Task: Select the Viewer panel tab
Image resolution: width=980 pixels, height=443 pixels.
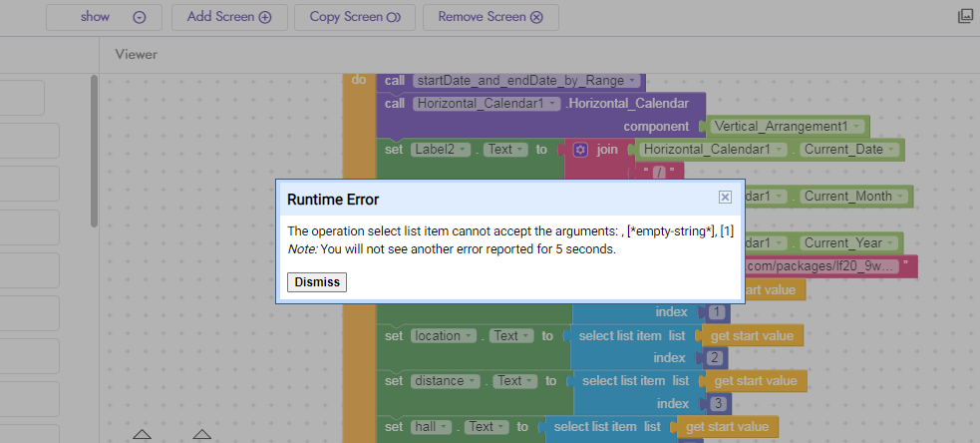Action: tap(136, 54)
